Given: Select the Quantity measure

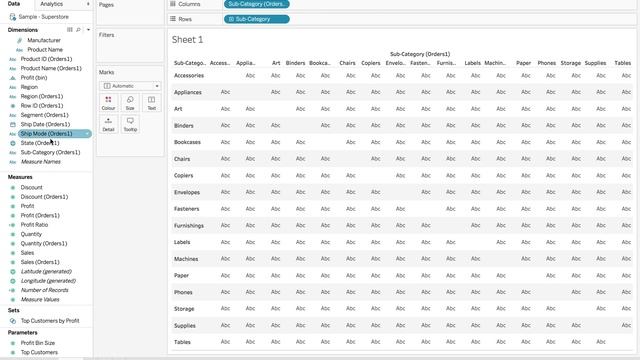Looking at the screenshot, I should 31,234.
